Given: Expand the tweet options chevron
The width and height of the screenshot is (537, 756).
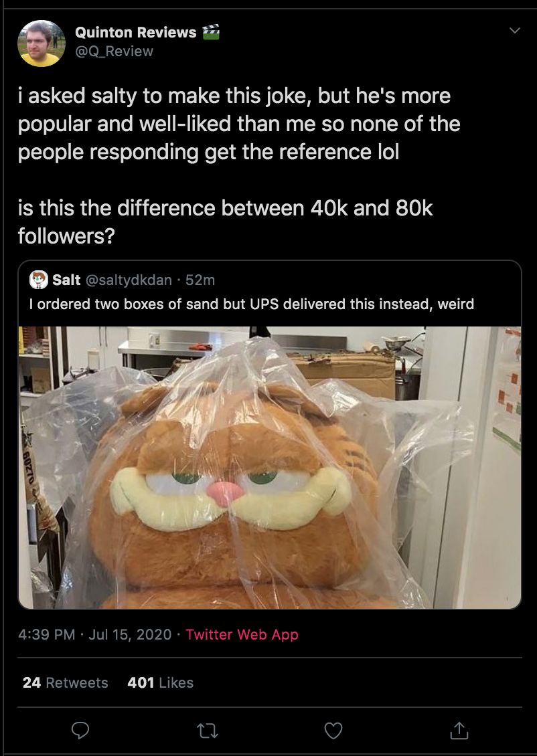Looking at the screenshot, I should 515,30.
